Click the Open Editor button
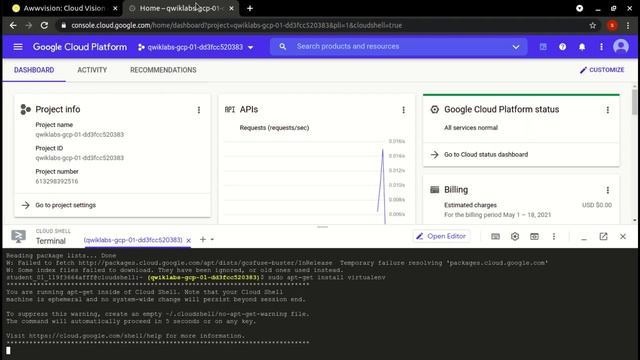Image resolution: width=640 pixels, height=360 pixels. [441, 236]
